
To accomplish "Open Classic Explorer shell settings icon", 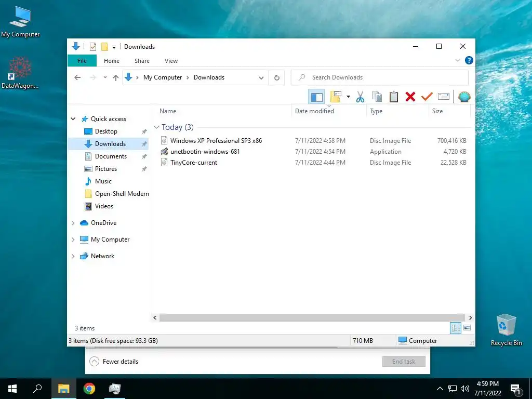I will tap(464, 97).
